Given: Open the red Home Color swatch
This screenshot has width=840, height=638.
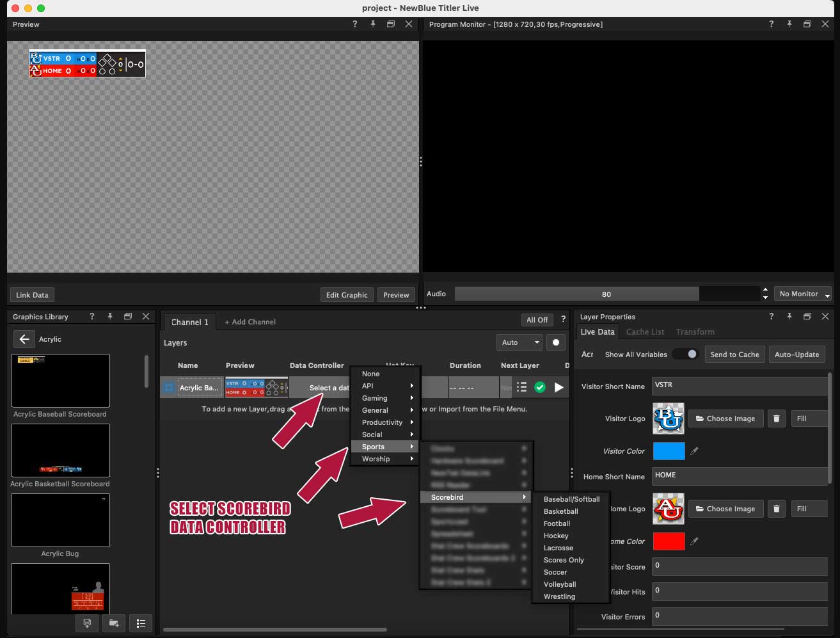Looking at the screenshot, I should click(669, 541).
